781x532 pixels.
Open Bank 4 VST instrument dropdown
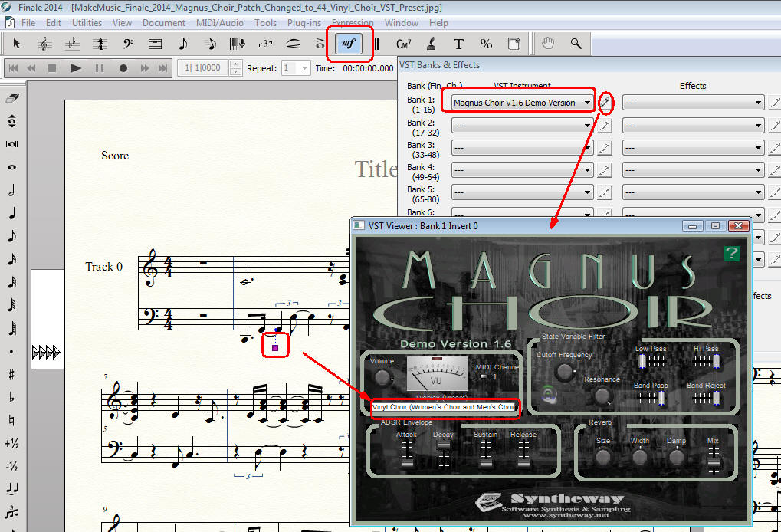[522, 170]
